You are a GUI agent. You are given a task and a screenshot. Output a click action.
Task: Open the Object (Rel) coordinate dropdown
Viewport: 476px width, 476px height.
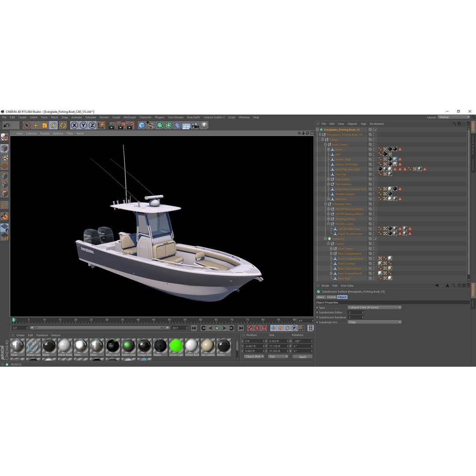pos(254,357)
